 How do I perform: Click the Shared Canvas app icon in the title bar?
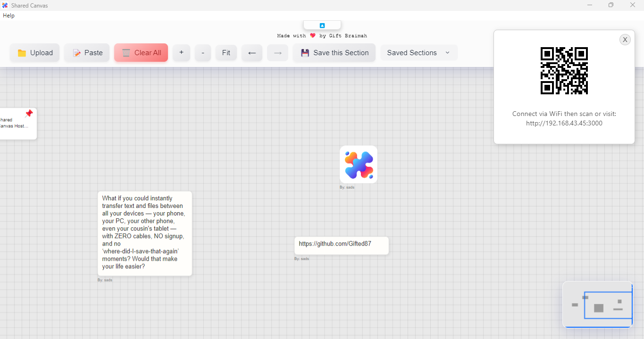click(5, 5)
